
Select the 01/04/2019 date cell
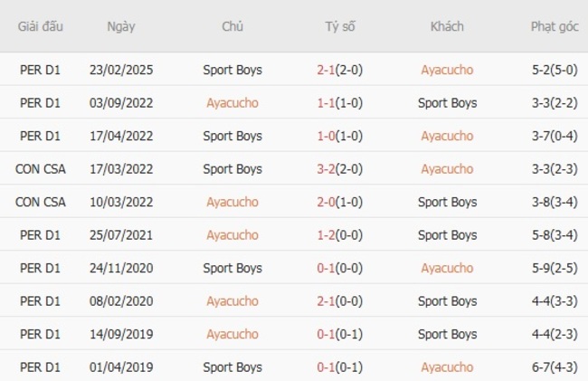(120, 367)
